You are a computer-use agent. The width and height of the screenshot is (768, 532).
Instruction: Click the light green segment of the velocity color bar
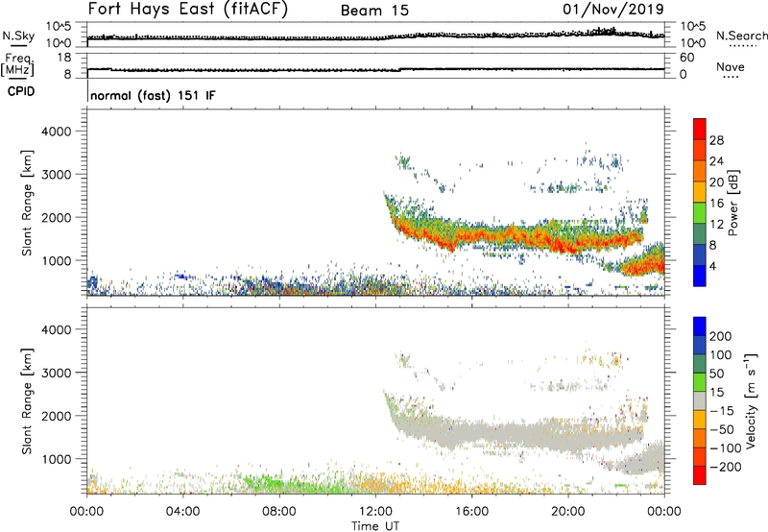click(700, 382)
